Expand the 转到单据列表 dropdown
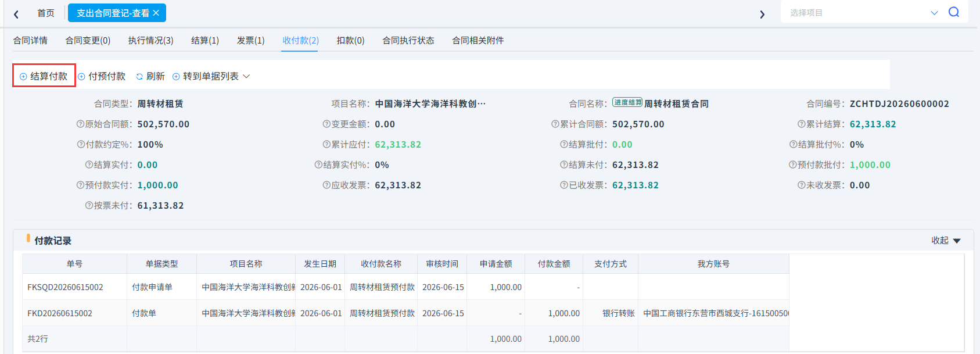This screenshot has width=980, height=354. tap(211, 76)
